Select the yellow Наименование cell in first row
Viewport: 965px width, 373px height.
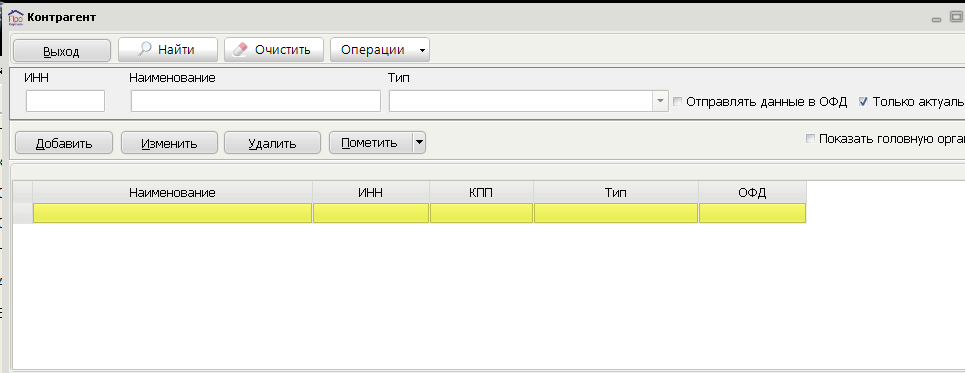tap(172, 213)
